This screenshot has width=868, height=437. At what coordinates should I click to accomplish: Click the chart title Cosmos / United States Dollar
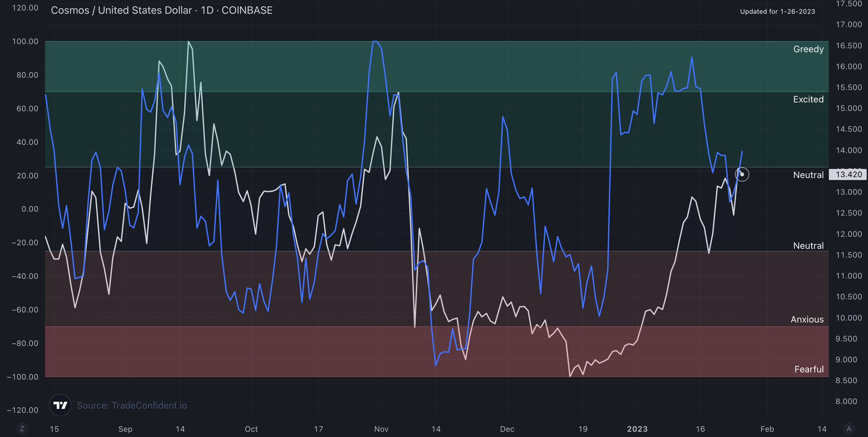tap(121, 10)
